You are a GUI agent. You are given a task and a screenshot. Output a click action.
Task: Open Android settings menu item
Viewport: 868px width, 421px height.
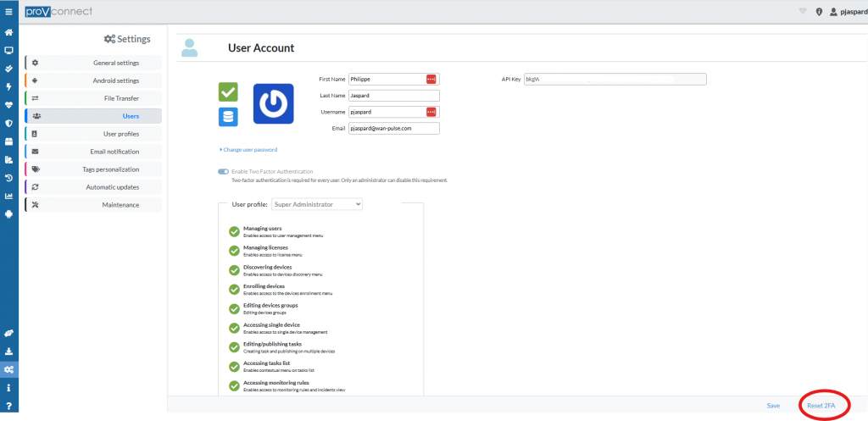pyautogui.click(x=93, y=80)
